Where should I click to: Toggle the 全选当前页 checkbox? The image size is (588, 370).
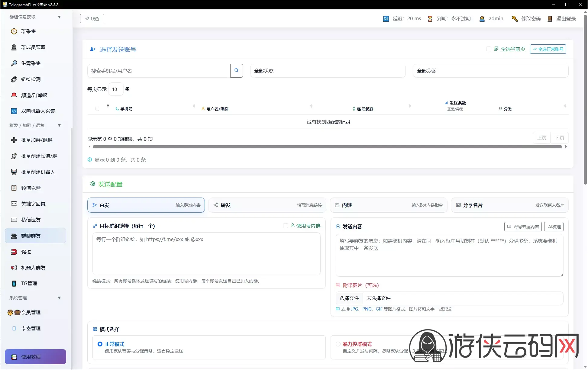click(x=488, y=49)
